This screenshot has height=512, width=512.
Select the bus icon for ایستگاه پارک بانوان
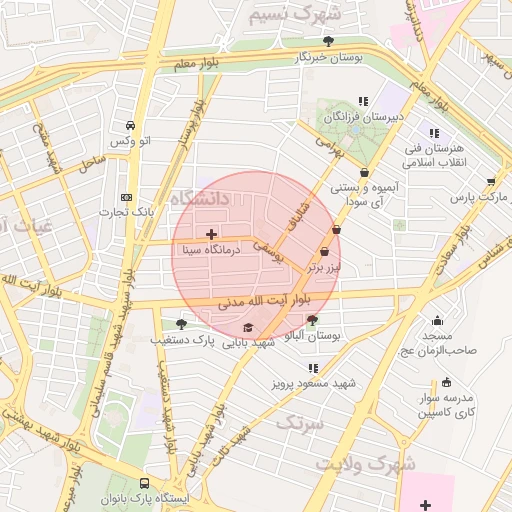coord(144,483)
